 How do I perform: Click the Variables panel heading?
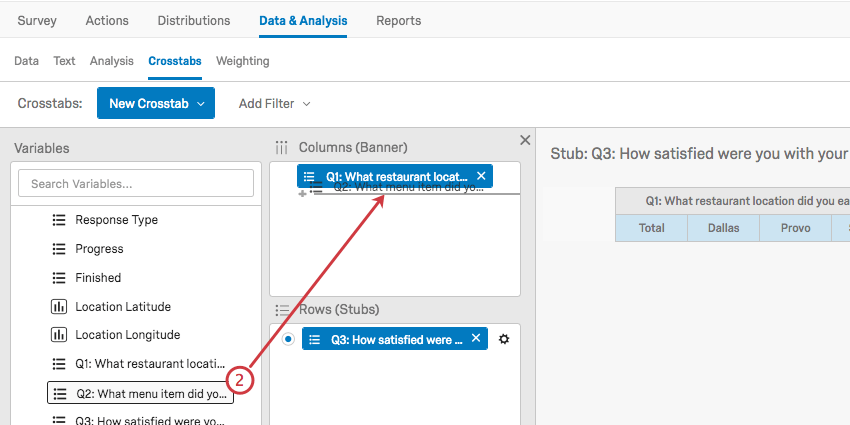[42, 148]
